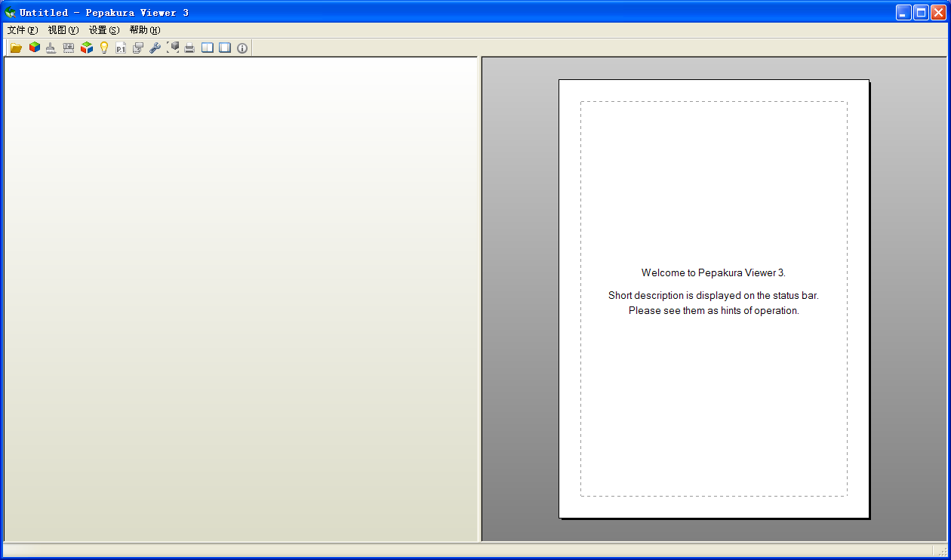The height and width of the screenshot is (560, 951).
Task: Click the 123 numbers toolbar icon
Action: (x=69, y=48)
